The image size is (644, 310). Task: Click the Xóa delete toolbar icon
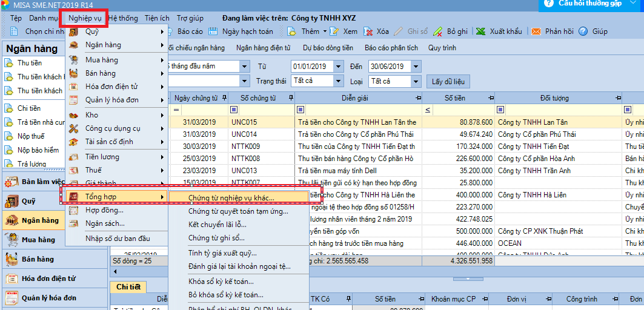(368, 31)
